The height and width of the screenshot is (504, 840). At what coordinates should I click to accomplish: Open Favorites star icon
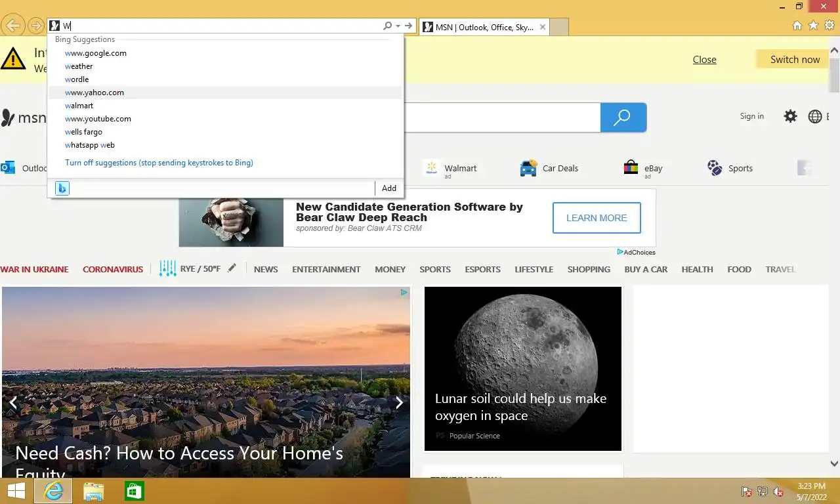click(x=813, y=26)
